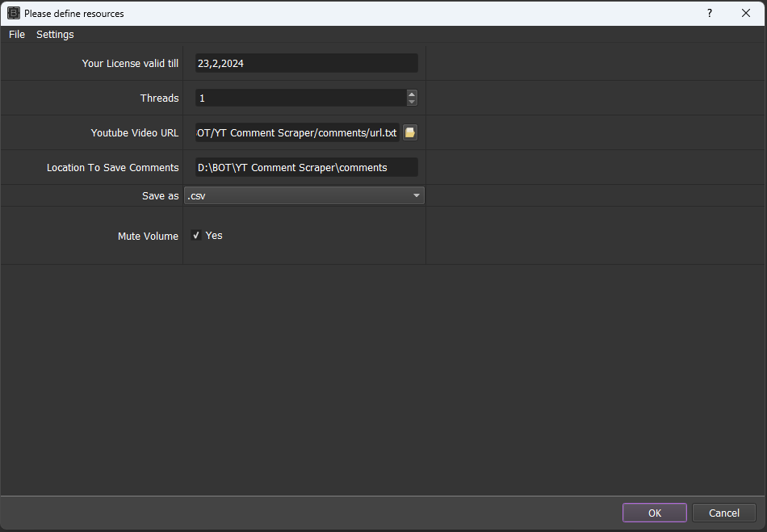Open the Settings menu
Screen dimensions: 767x532
(55, 35)
